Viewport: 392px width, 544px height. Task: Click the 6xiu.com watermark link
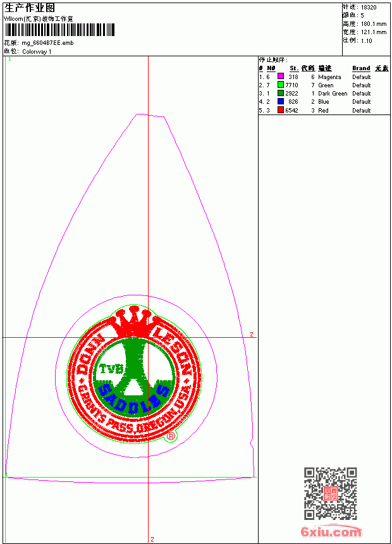tap(331, 531)
